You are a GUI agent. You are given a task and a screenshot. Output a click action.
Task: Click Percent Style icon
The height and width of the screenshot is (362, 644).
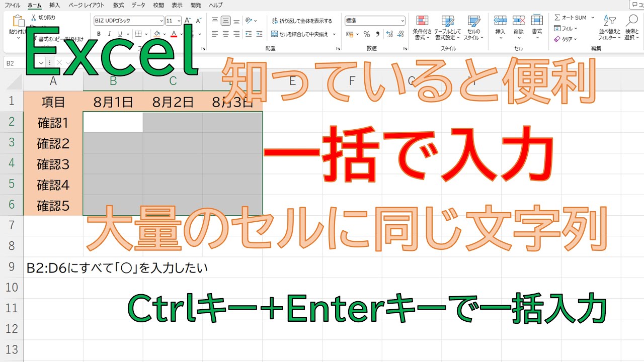click(366, 34)
